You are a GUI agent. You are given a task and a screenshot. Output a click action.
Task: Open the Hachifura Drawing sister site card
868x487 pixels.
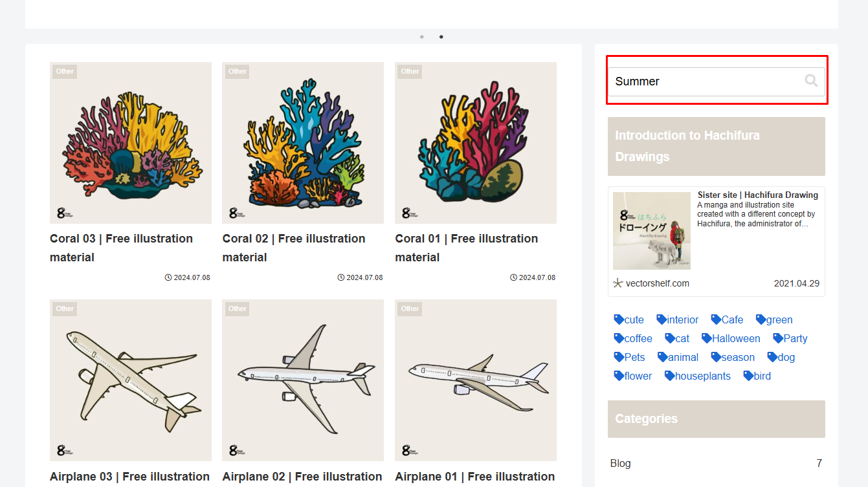pos(716,240)
